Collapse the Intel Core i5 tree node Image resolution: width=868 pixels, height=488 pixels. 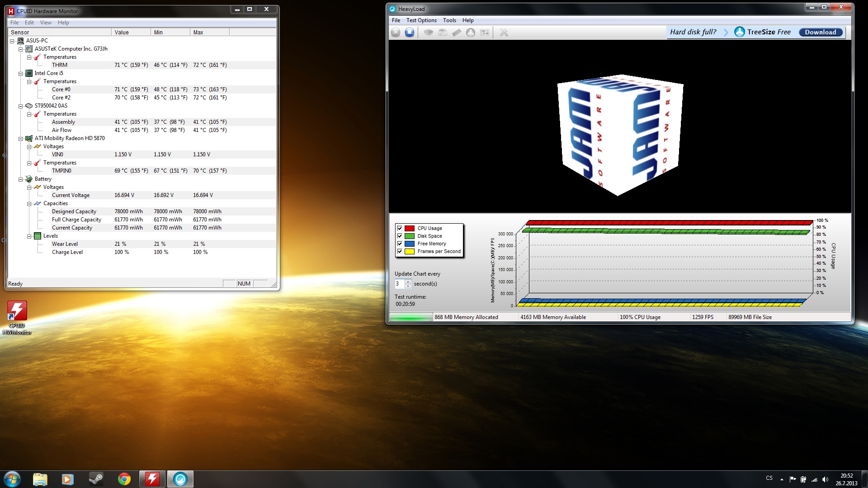pos(21,74)
